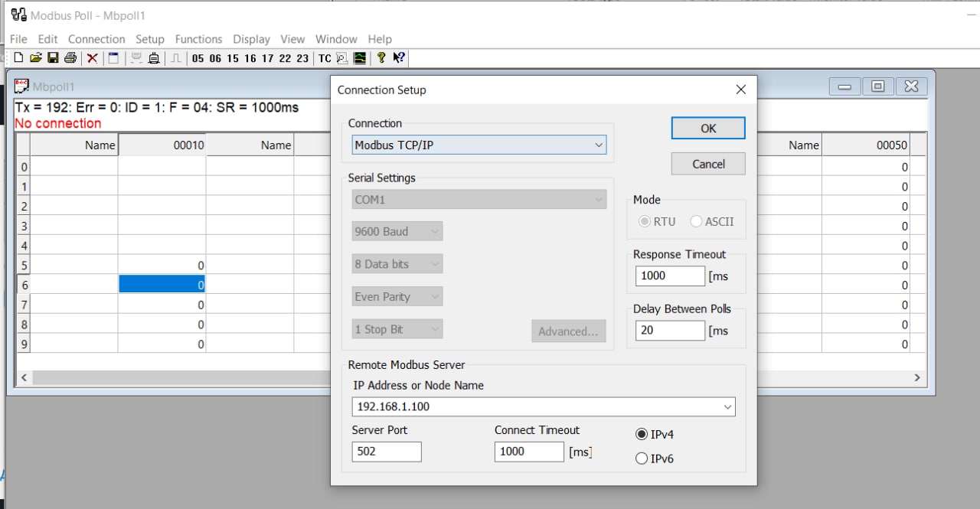This screenshot has height=509, width=980.
Task: Click function 22 toolbar button
Action: pyautogui.click(x=285, y=58)
